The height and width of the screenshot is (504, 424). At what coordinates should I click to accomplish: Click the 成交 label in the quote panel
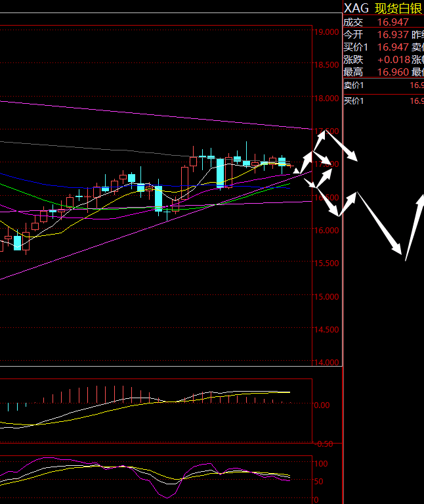coord(353,22)
